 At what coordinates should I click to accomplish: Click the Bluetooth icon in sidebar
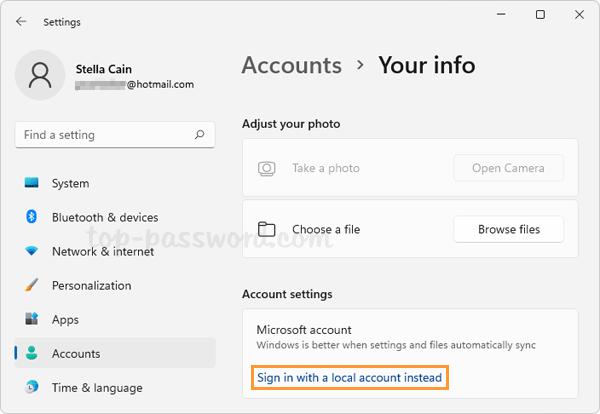coord(32,217)
